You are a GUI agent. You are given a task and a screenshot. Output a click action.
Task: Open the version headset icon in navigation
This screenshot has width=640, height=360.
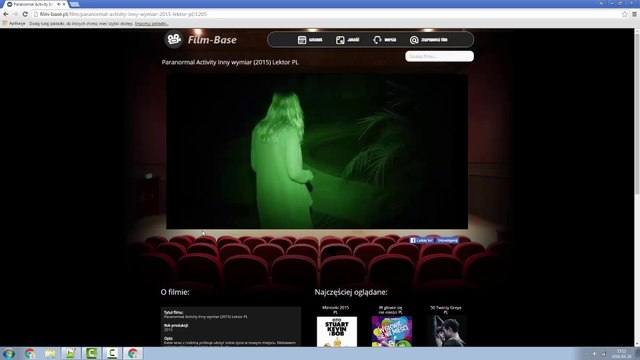[377, 40]
